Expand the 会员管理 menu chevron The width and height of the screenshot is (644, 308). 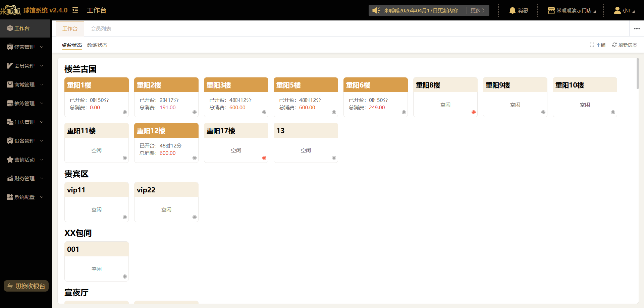coord(42,66)
